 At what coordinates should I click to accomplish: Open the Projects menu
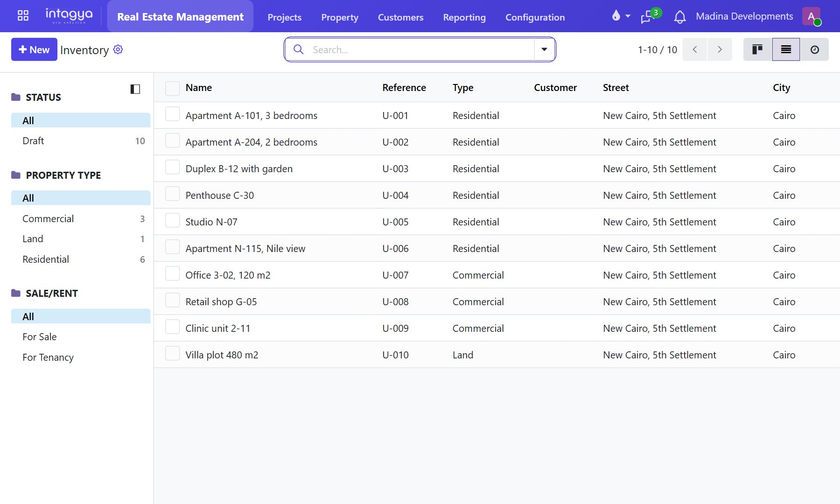pyautogui.click(x=285, y=17)
